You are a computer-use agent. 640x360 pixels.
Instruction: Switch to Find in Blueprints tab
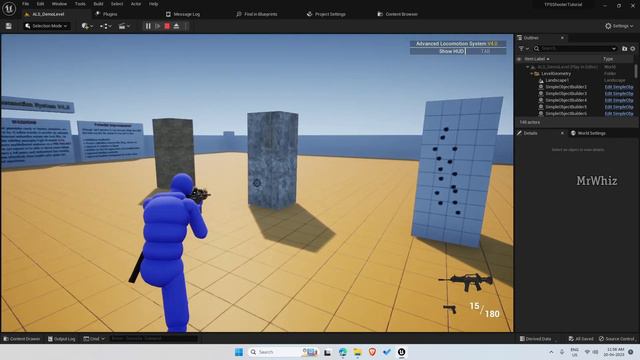(x=257, y=14)
